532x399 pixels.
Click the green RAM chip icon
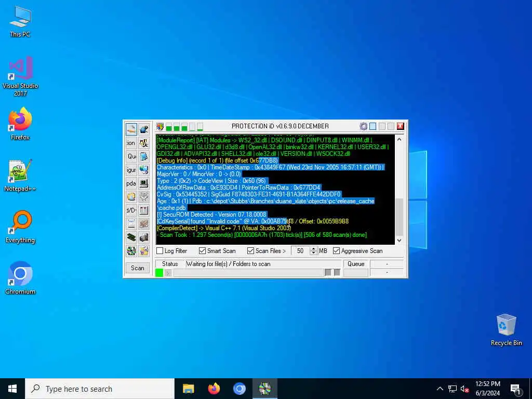(x=131, y=237)
